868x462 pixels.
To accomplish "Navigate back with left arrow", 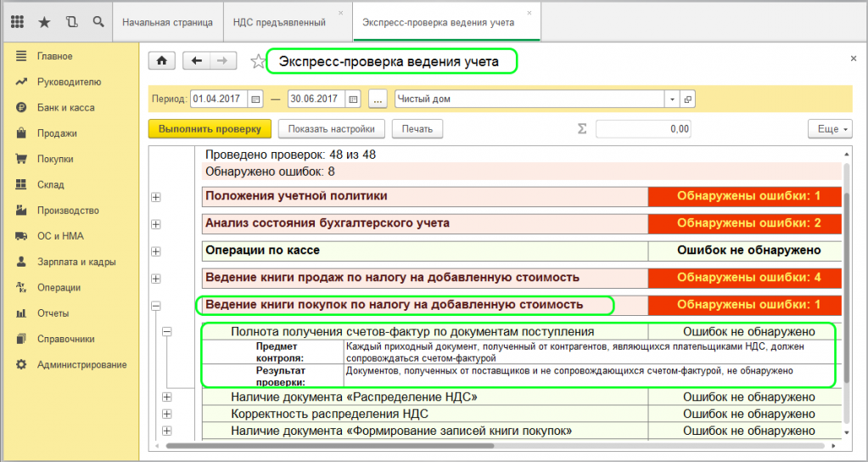I will [x=197, y=60].
